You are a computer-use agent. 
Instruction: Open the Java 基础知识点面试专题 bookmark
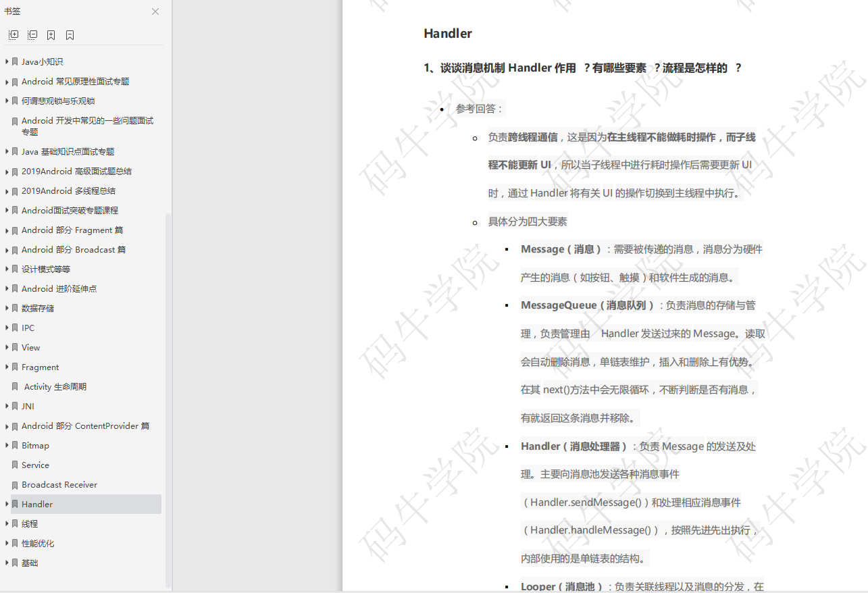click(x=68, y=151)
